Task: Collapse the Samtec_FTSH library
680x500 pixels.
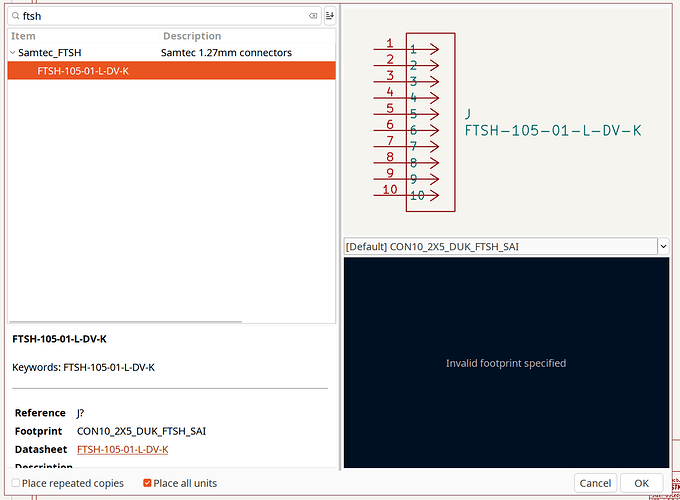Action: click(13, 53)
